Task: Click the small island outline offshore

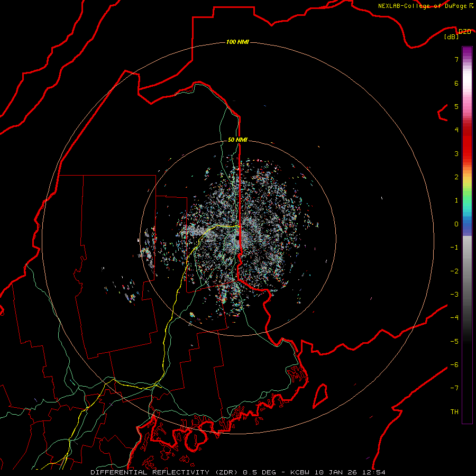Action: [x=321, y=396]
